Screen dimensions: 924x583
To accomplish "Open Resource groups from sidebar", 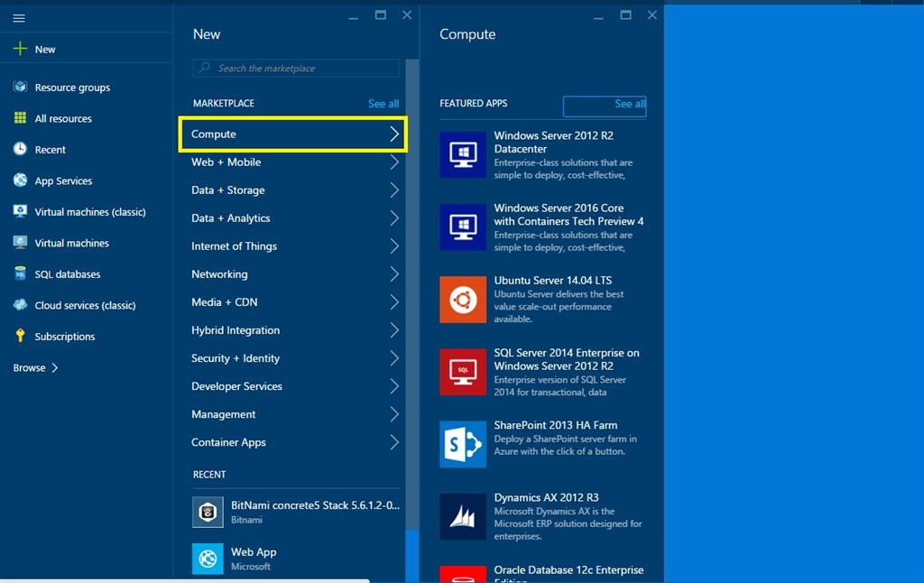I will click(x=72, y=88).
